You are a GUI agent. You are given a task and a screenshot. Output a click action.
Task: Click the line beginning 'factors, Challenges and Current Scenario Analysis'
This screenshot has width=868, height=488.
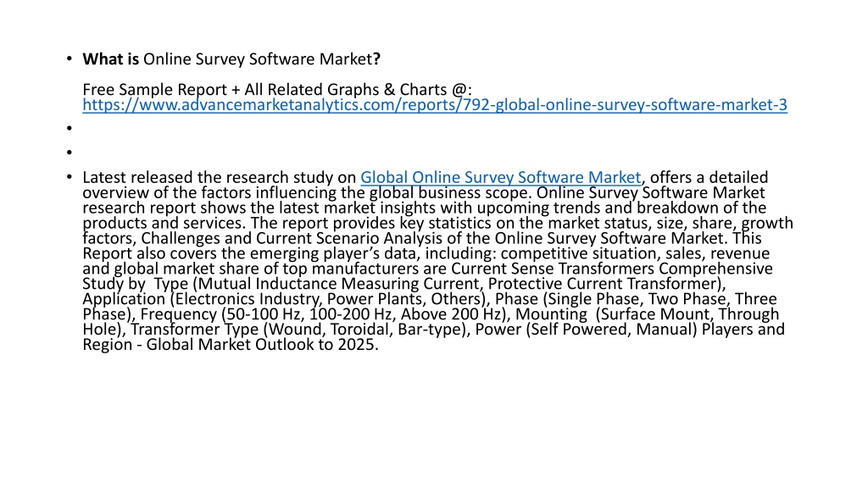click(x=422, y=238)
